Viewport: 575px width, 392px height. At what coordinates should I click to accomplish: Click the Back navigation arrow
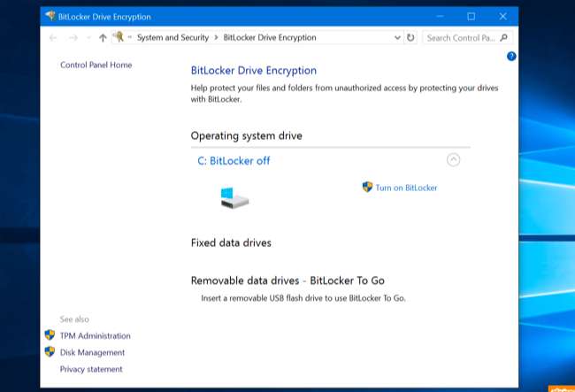point(53,38)
